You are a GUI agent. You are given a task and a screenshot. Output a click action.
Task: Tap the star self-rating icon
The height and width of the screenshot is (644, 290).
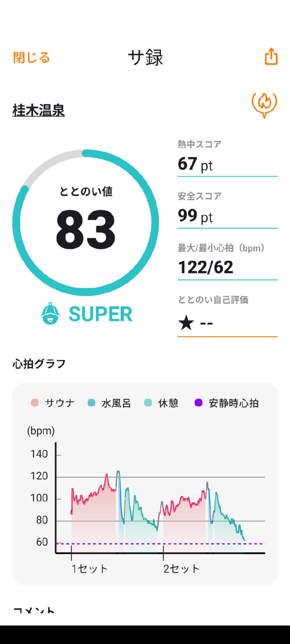(186, 322)
